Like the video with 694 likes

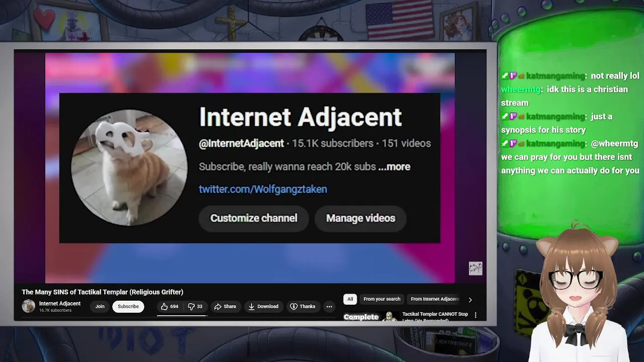tap(170, 307)
